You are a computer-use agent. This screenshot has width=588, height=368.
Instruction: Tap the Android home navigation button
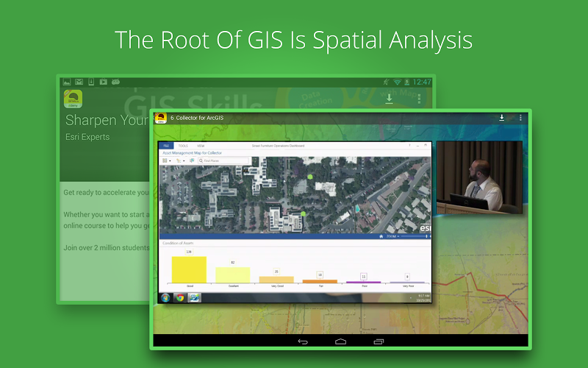point(340,342)
